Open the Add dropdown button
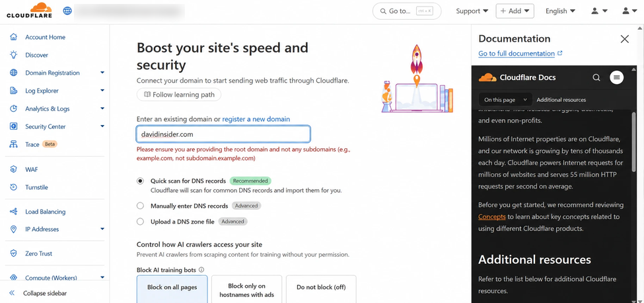This screenshot has width=644, height=303. coord(515,11)
